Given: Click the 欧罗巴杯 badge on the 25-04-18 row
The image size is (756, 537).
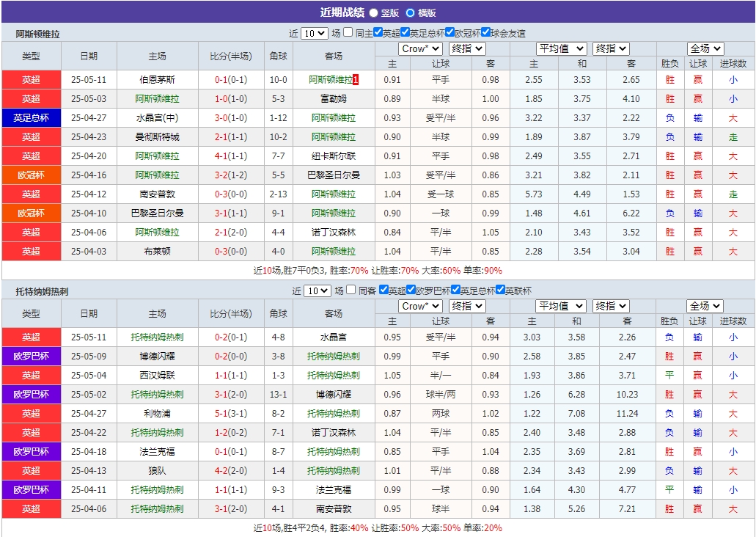Looking at the screenshot, I should [31, 451].
